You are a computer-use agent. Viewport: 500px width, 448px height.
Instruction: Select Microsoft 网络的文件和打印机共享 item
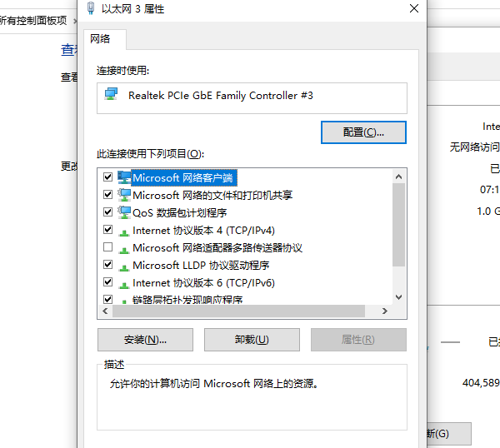click(212, 195)
